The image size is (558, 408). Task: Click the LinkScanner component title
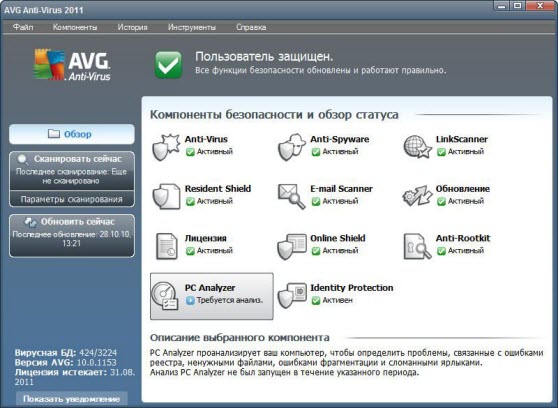click(x=462, y=139)
